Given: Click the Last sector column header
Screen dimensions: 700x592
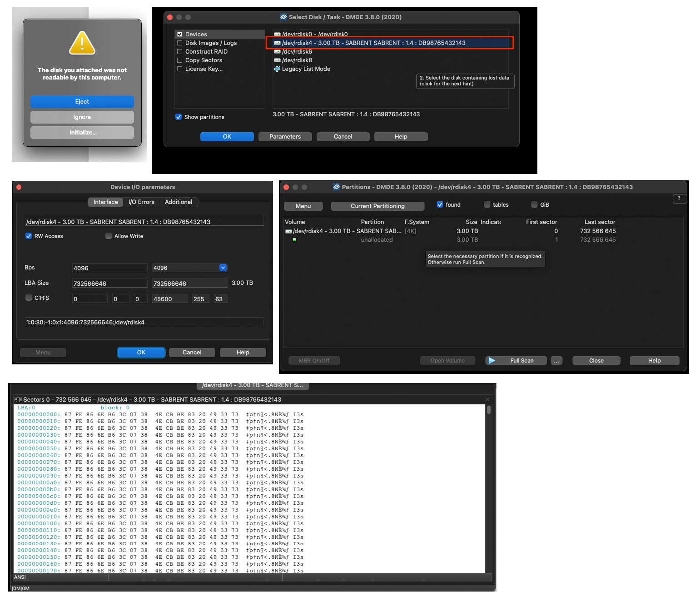Looking at the screenshot, I should 600,222.
